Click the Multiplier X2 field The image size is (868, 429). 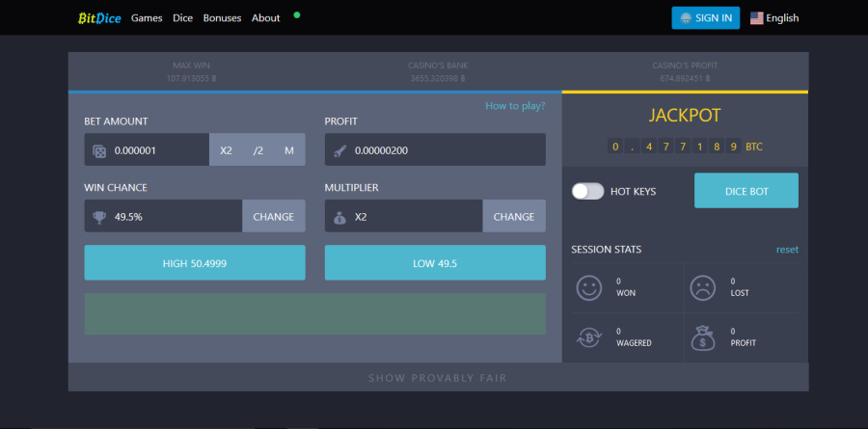click(403, 217)
